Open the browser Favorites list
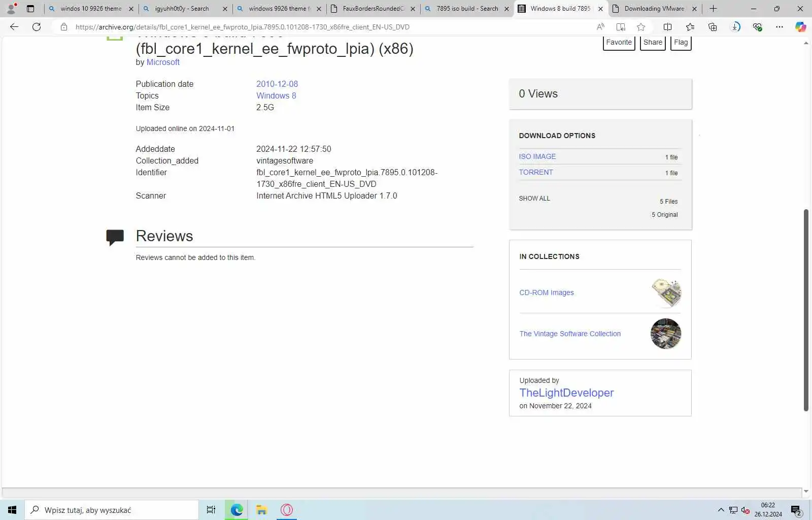 coord(690,27)
